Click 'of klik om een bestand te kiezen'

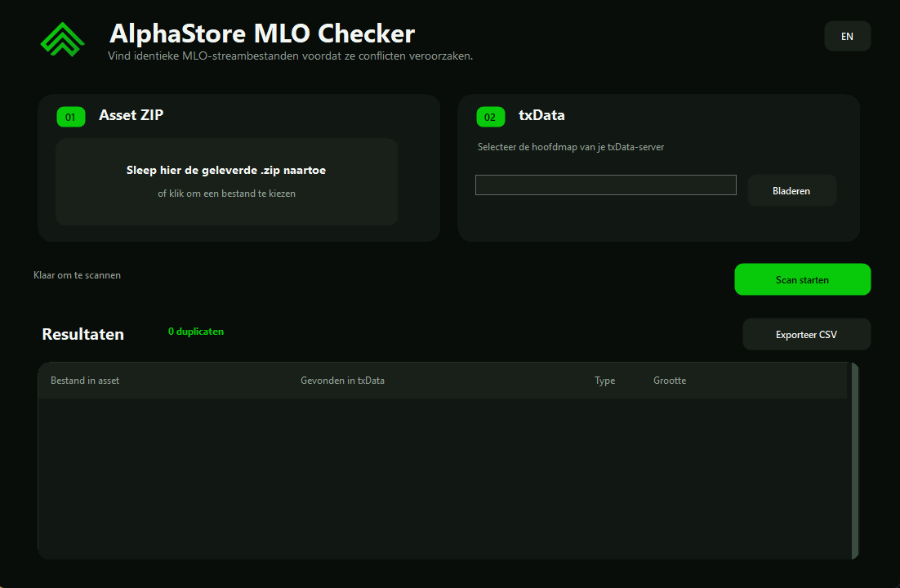[227, 194]
